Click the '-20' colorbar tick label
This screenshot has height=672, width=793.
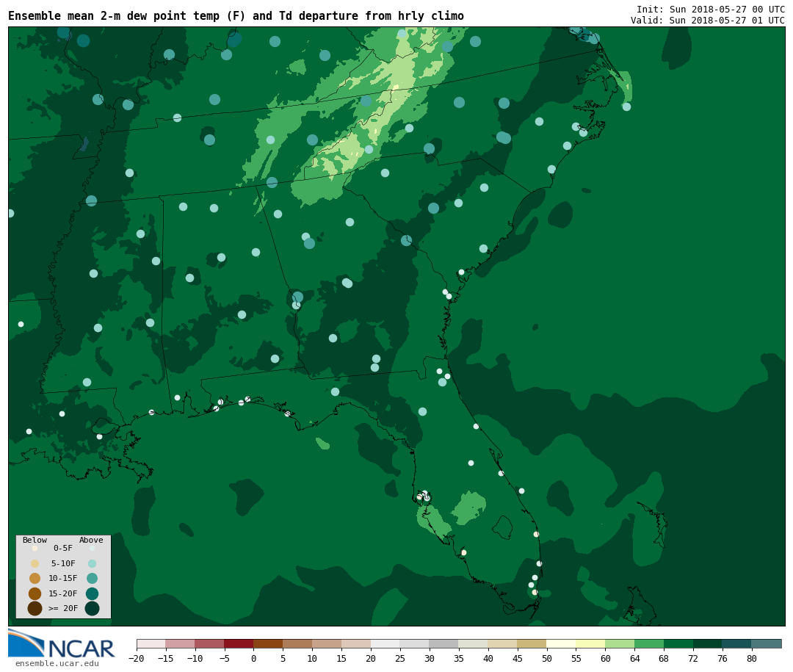click(137, 659)
